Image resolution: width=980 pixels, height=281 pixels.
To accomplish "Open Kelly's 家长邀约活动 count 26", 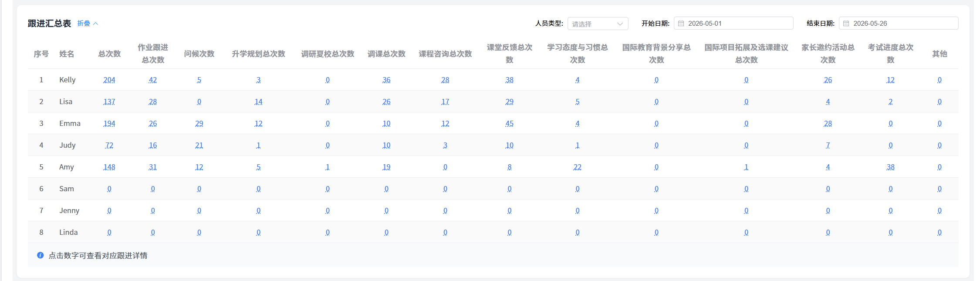I will click(x=828, y=80).
